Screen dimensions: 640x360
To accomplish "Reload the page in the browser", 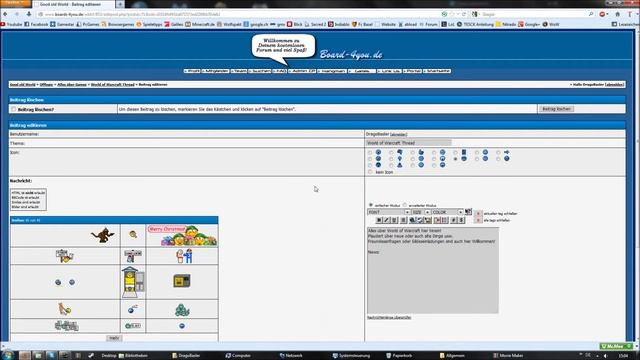I will 464,14.
